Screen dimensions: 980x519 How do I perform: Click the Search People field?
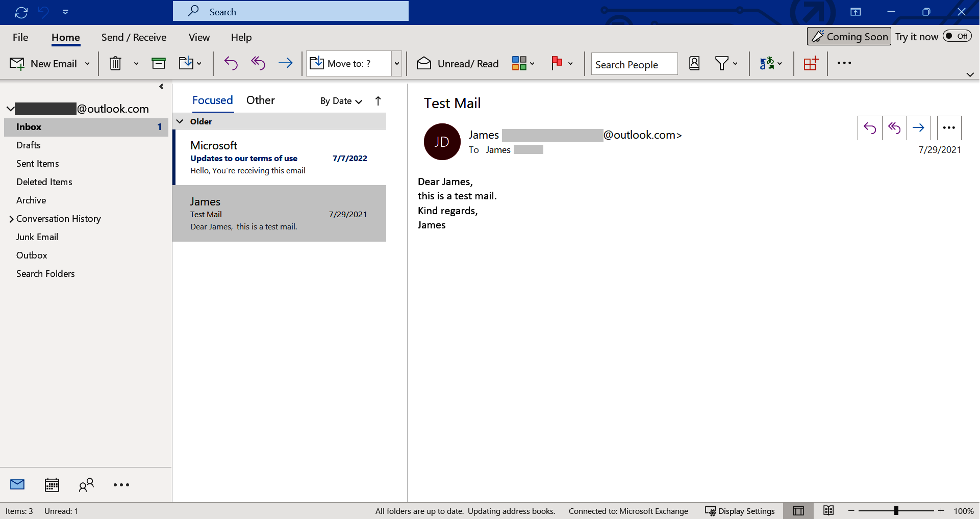coord(634,64)
